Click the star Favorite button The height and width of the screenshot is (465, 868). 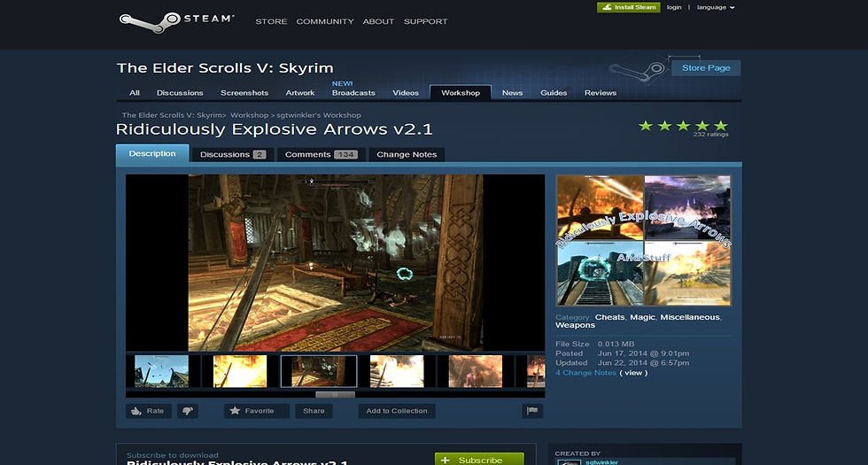click(x=256, y=411)
